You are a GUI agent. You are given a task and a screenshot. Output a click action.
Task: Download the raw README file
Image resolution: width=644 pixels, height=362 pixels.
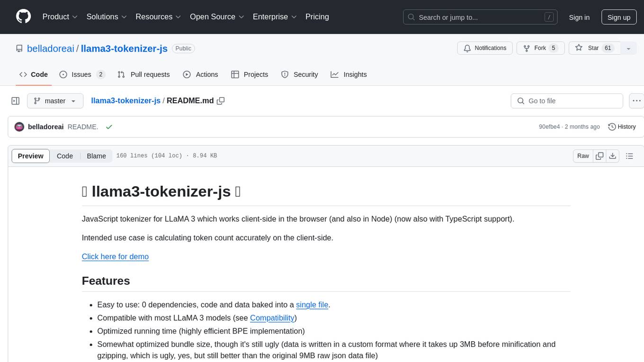(x=612, y=156)
